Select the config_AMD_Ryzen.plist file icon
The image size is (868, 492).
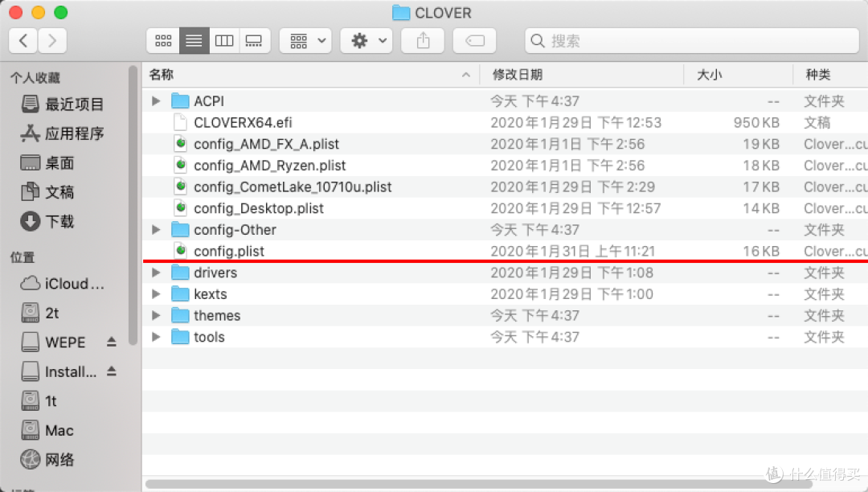tap(180, 165)
